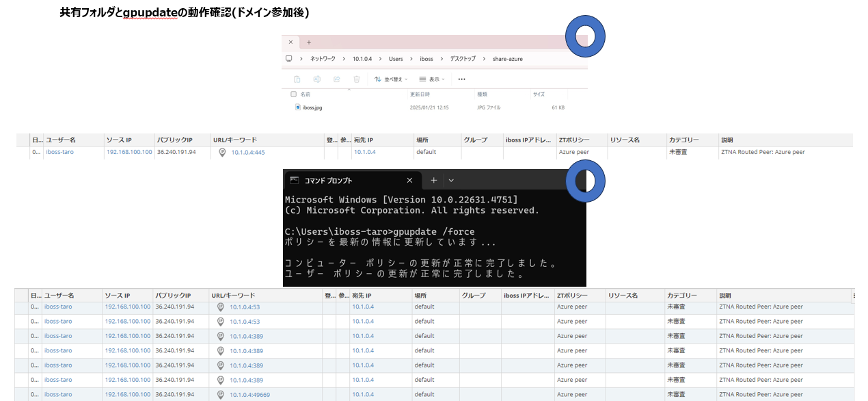
Task: Click the lines icon on the 表示 button
Action: point(423,79)
